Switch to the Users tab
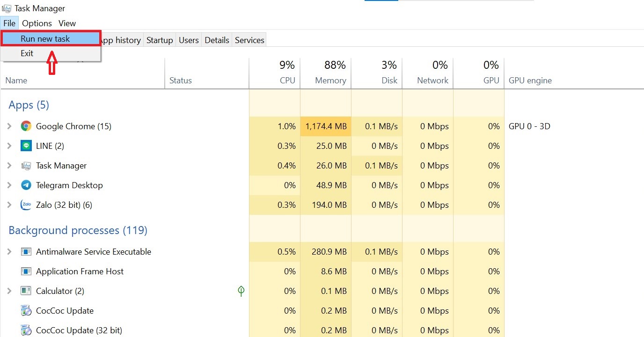644x337 pixels. (189, 40)
